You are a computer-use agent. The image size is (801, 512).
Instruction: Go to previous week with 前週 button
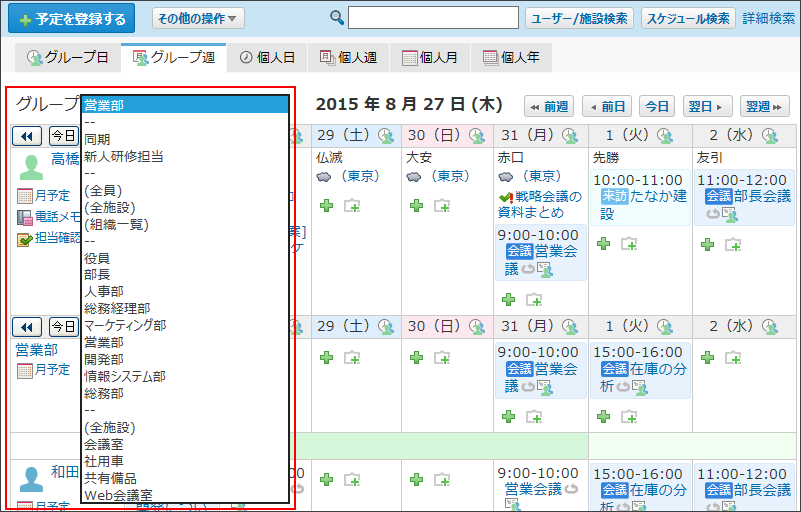click(x=549, y=106)
